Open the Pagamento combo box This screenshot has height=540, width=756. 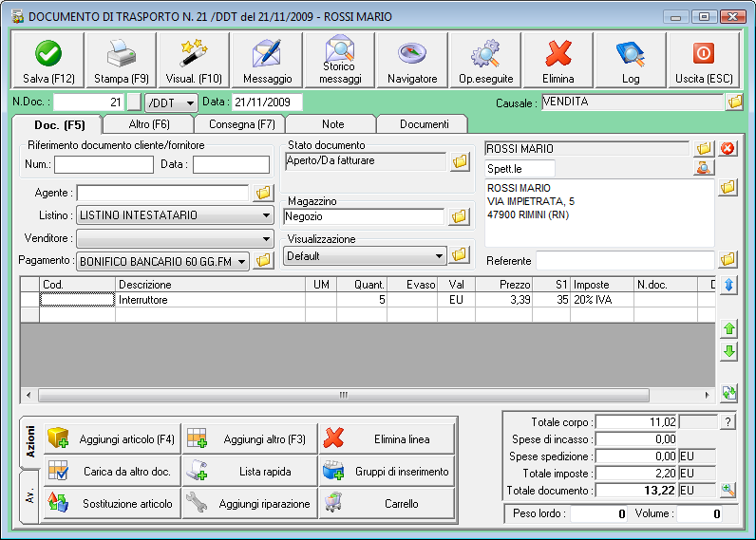(241, 260)
